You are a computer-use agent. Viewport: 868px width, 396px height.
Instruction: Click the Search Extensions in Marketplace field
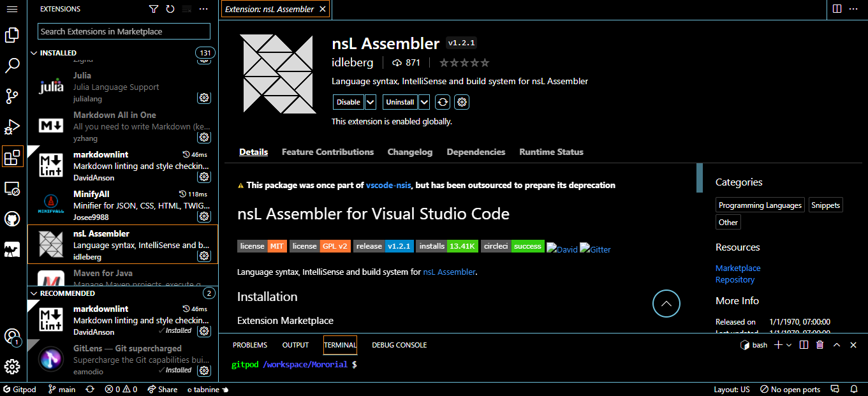[x=124, y=31]
